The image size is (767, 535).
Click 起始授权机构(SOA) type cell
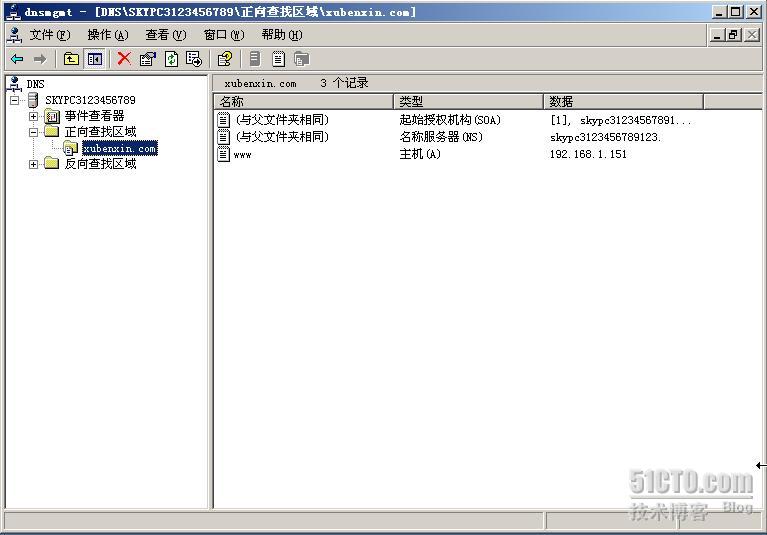[450, 120]
